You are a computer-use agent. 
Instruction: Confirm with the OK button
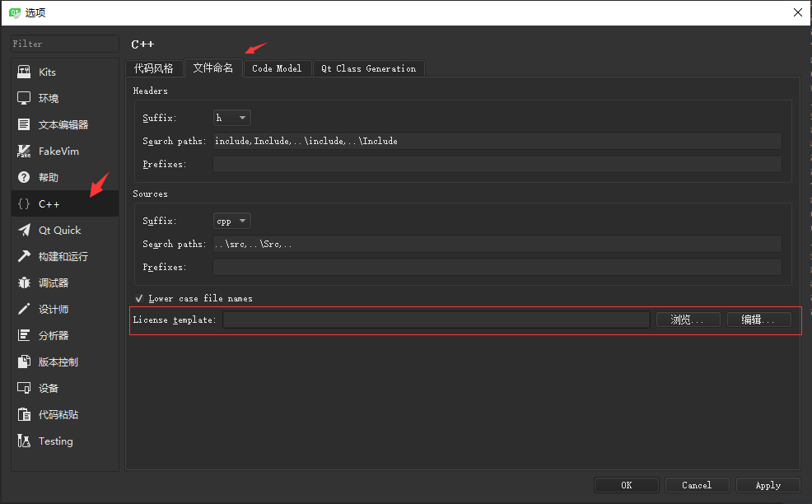coord(626,485)
